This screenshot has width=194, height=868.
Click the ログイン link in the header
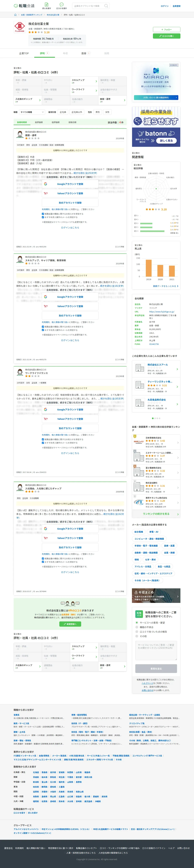[165, 6]
